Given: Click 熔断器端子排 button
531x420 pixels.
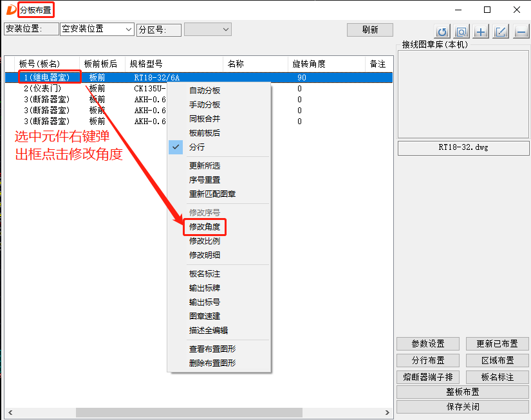Looking at the screenshot, I should pyautogui.click(x=428, y=377).
